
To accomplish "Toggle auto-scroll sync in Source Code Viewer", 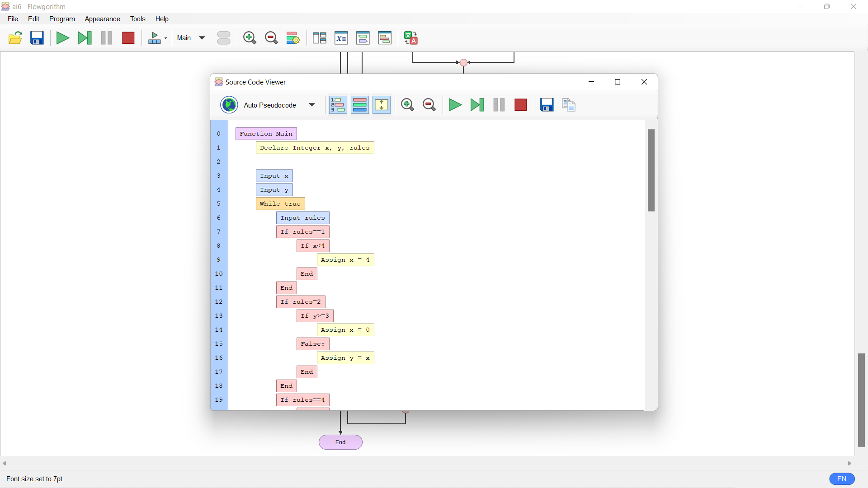I will pos(382,105).
